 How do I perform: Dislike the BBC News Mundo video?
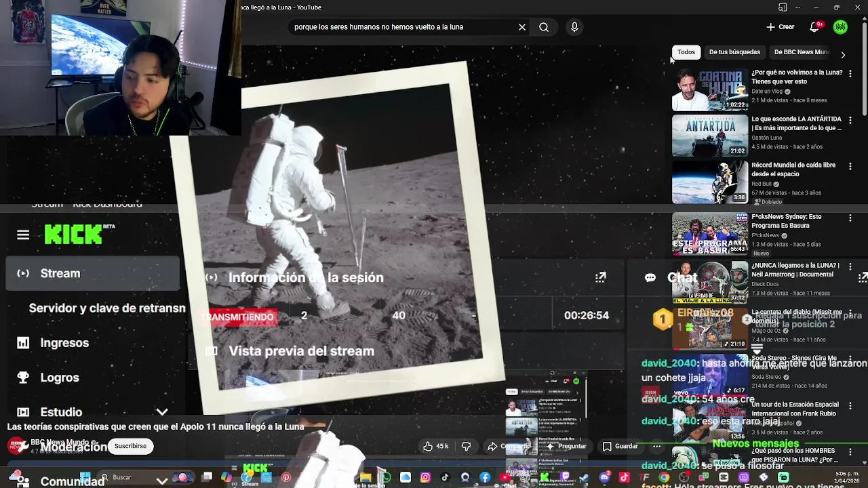tap(466, 446)
